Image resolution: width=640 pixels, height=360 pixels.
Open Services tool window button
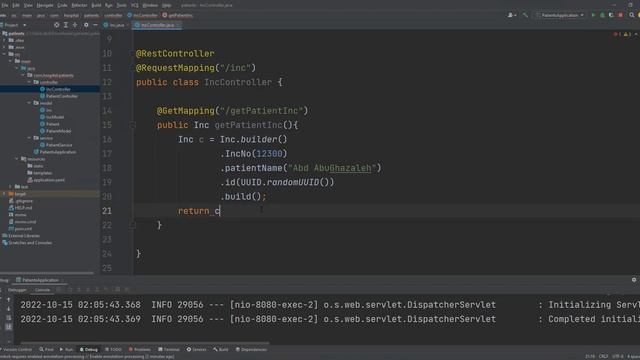pos(196,349)
